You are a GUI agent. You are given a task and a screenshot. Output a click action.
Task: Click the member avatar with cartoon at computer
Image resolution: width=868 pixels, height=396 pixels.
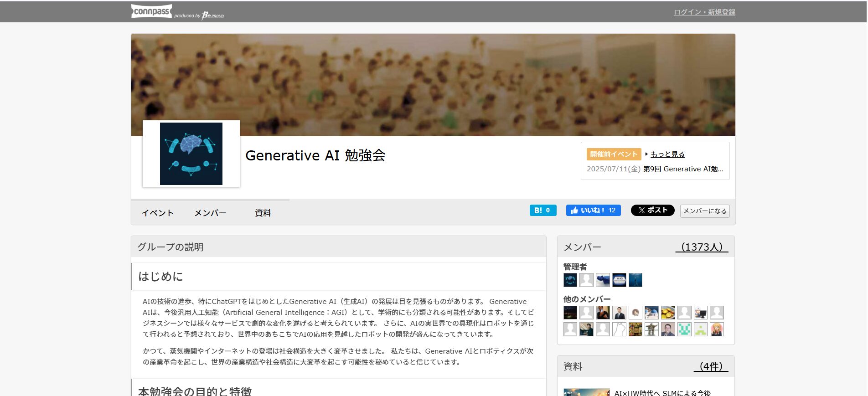tap(701, 313)
